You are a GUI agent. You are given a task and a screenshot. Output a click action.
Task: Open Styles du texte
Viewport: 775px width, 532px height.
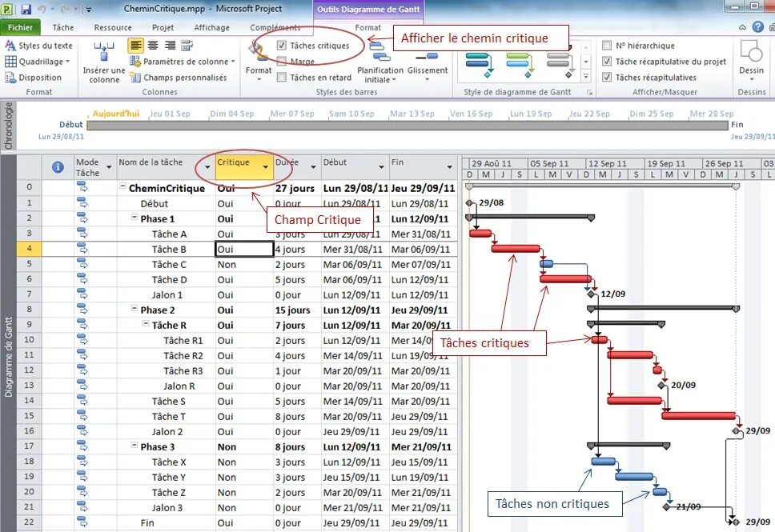pos(39,46)
